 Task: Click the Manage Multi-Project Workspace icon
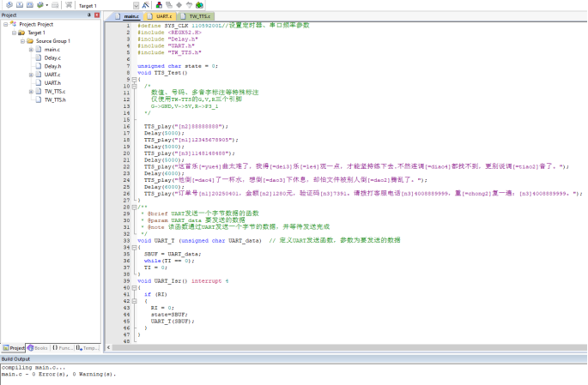pyautogui.click(x=169, y=5)
